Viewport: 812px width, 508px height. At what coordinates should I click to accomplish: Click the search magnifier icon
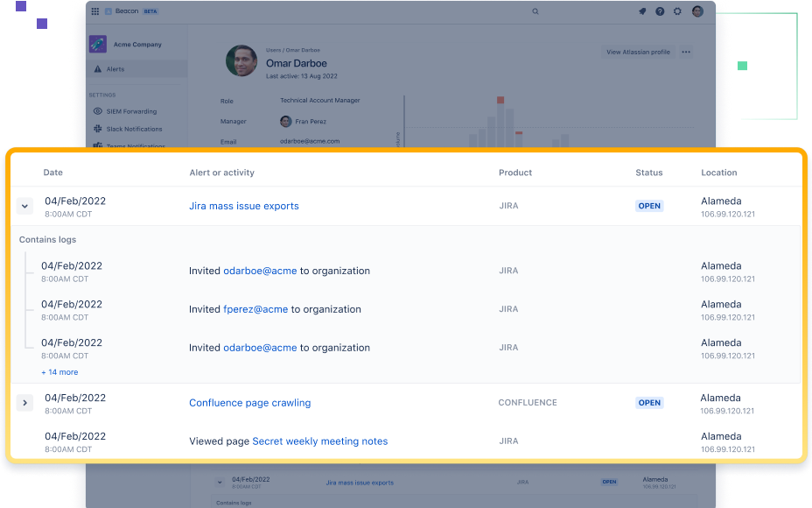pos(535,11)
